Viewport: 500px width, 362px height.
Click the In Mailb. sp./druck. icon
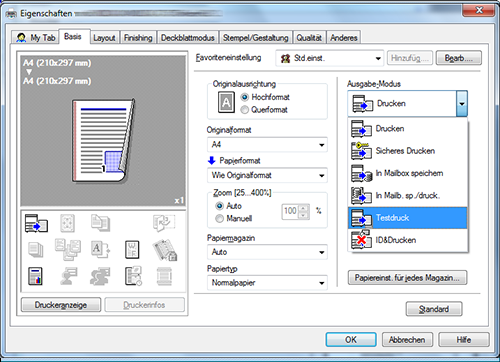tap(361, 196)
